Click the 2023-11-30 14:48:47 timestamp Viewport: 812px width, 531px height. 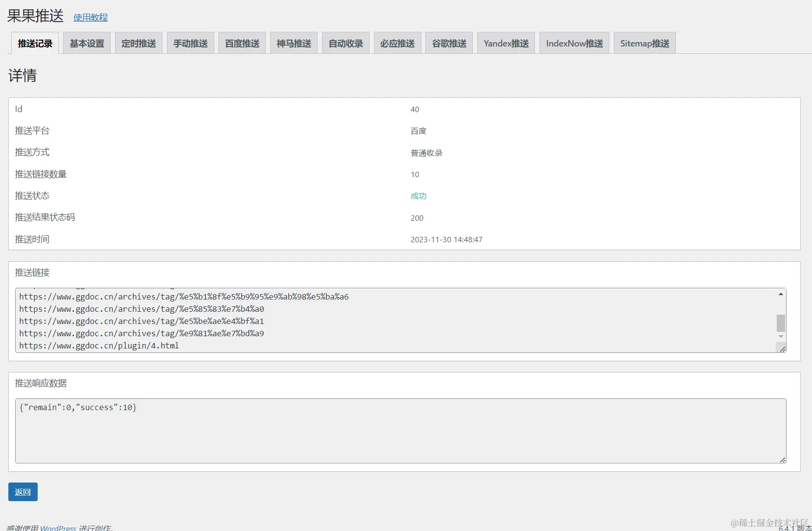[x=446, y=240]
